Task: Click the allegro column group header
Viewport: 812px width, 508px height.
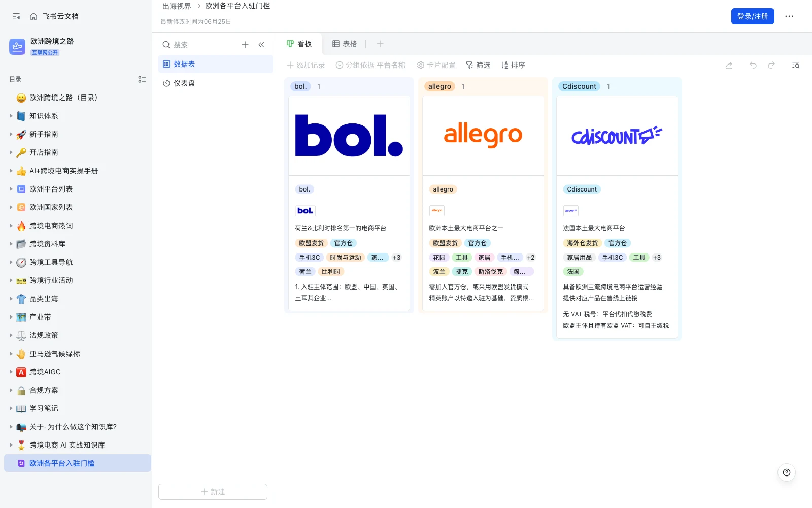Action: 439,86
